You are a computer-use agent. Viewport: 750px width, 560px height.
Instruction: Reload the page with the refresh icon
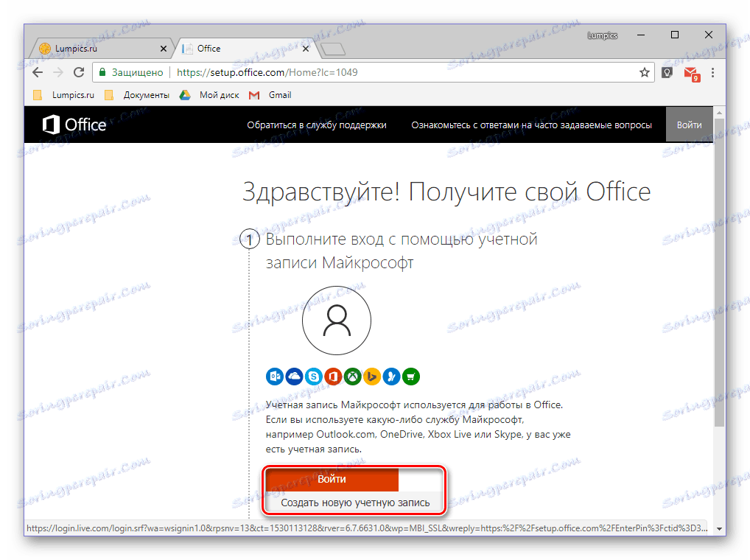coord(79,72)
